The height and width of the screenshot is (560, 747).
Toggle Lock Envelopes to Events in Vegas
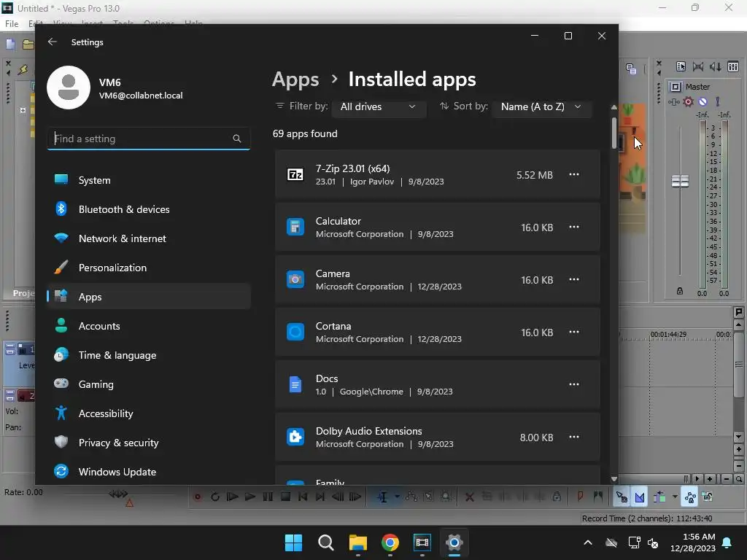690,497
